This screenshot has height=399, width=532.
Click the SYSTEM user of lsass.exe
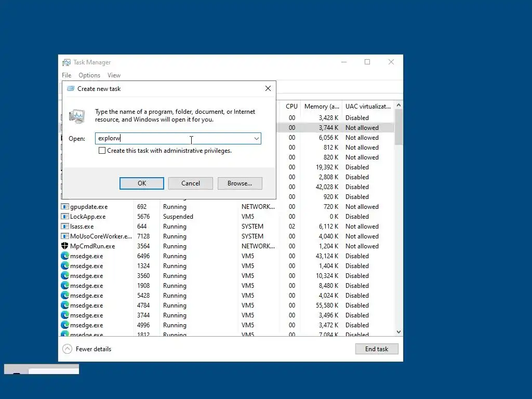[252, 227]
